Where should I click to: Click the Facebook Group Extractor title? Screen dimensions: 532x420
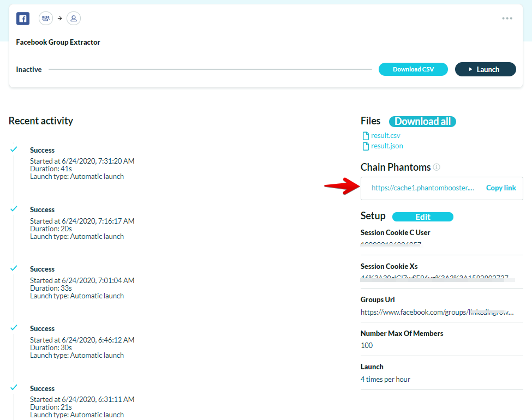58,43
